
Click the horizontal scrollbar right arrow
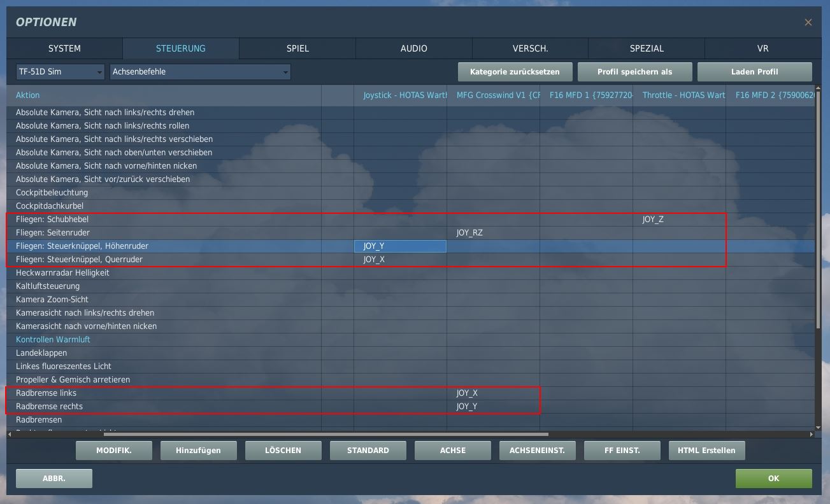click(811, 435)
